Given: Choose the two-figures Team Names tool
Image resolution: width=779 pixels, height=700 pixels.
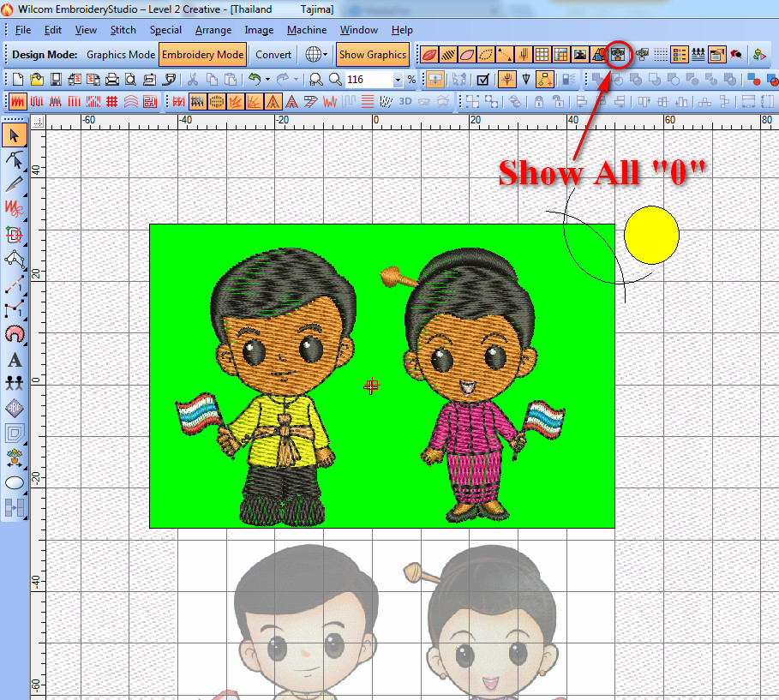Looking at the screenshot, I should 15,383.
